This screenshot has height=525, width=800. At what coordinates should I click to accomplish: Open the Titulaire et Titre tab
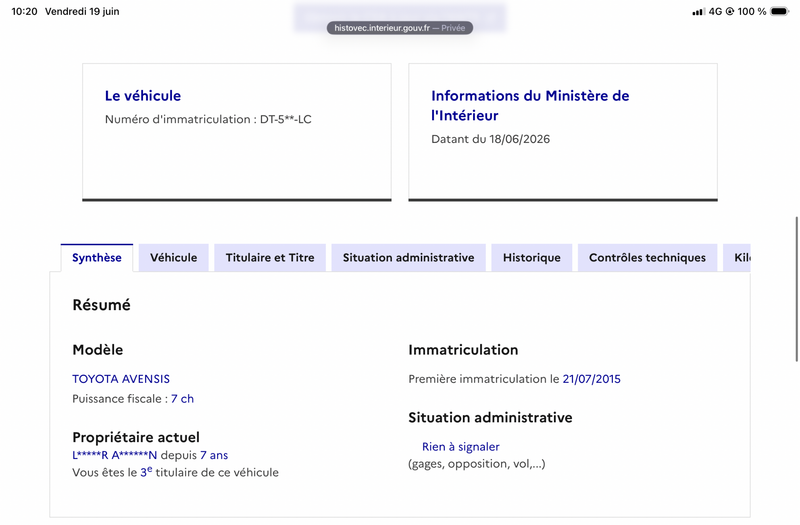click(x=270, y=258)
